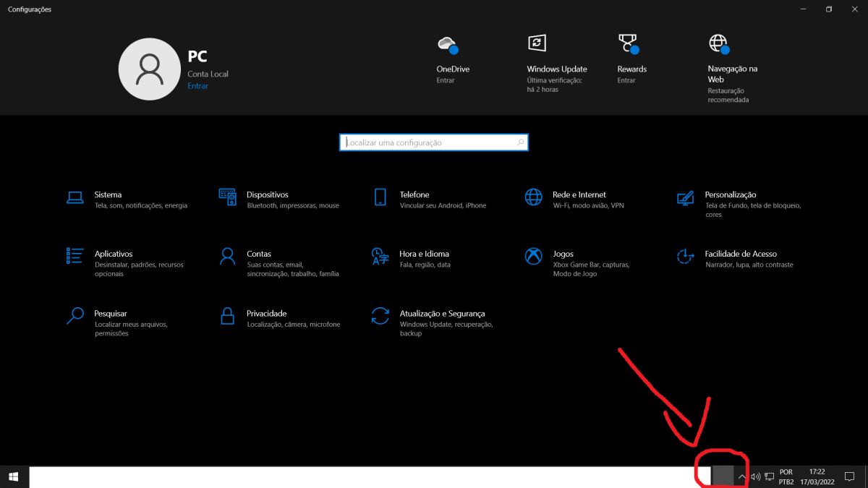Focus the Localizar uma configuração field
868x488 pixels.
pyautogui.click(x=433, y=143)
